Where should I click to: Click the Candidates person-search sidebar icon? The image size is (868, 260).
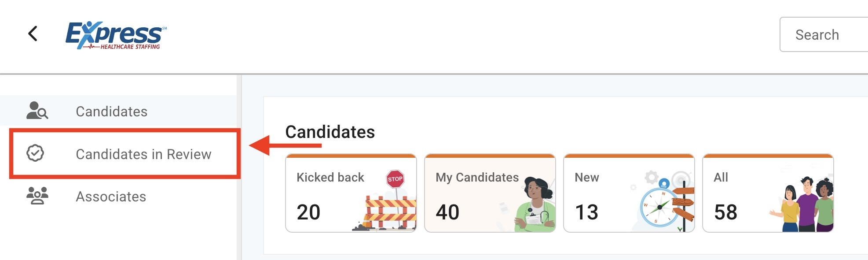(37, 111)
